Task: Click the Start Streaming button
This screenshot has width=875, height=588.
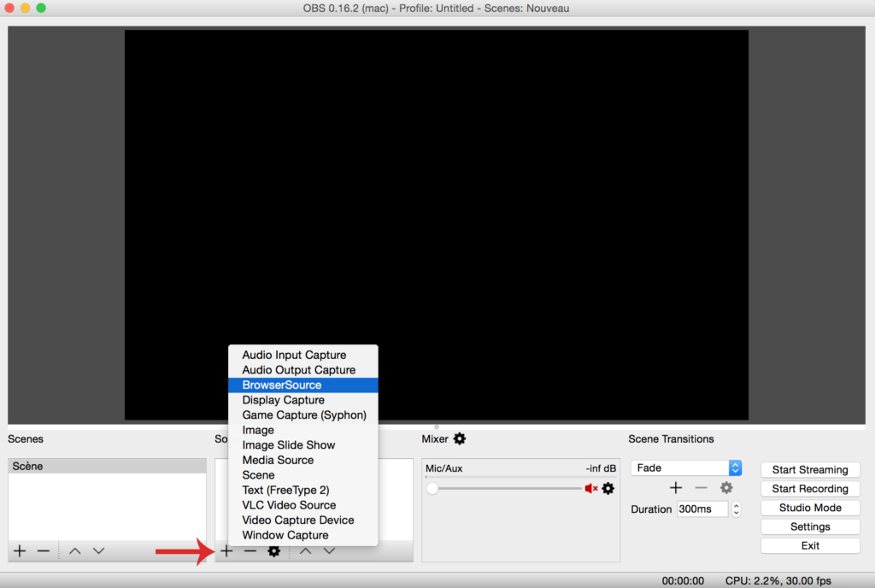Action: pos(809,469)
